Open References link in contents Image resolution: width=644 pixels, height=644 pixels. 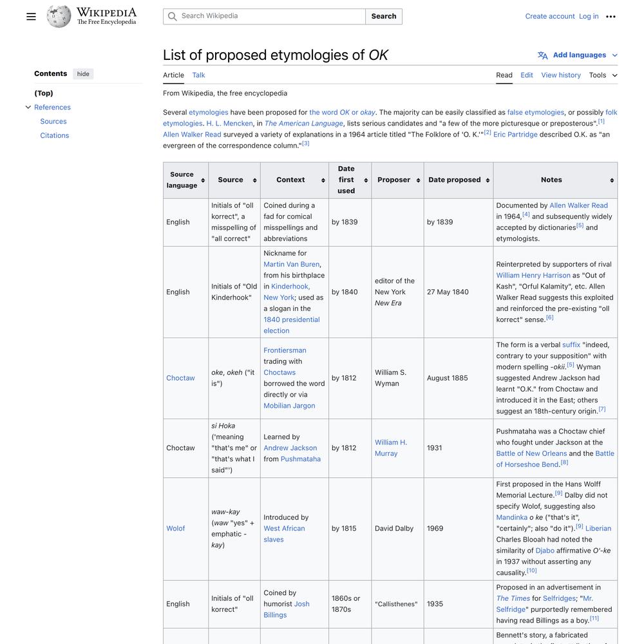(52, 107)
